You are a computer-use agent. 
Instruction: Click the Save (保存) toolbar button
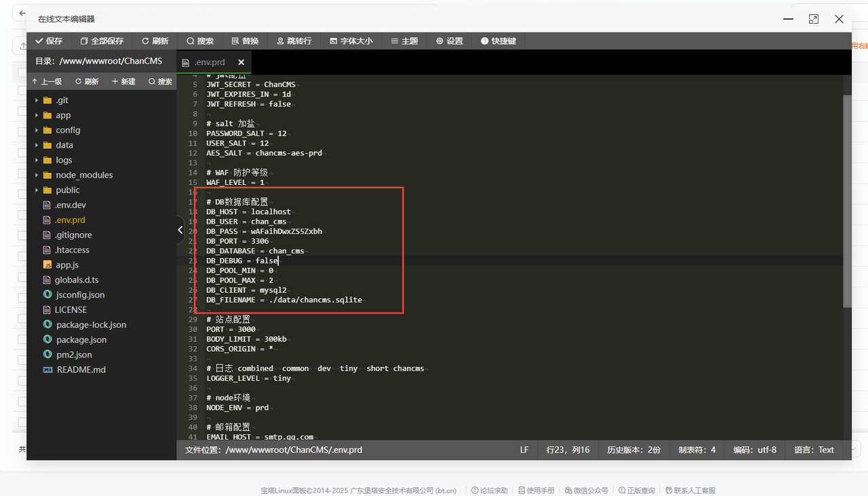pos(48,41)
